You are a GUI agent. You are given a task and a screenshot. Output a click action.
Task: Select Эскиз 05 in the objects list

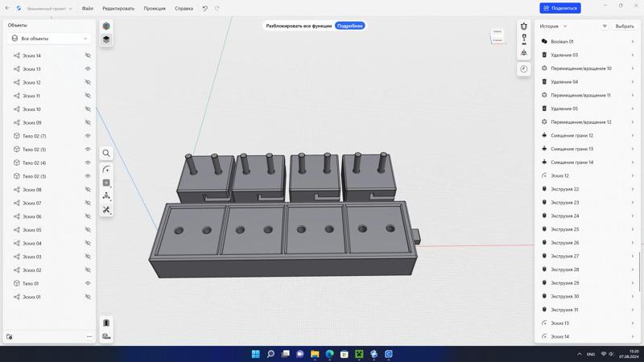pyautogui.click(x=49, y=230)
